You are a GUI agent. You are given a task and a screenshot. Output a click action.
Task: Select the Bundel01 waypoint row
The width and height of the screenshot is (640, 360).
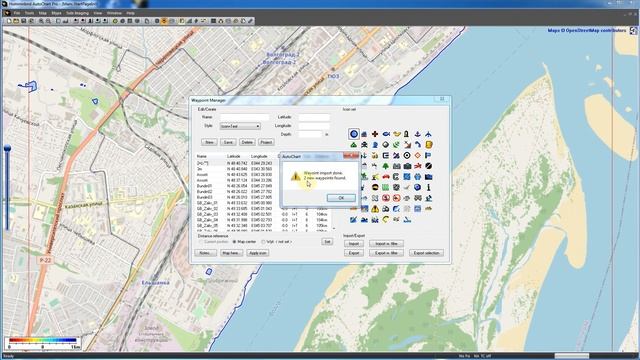pyautogui.click(x=264, y=186)
